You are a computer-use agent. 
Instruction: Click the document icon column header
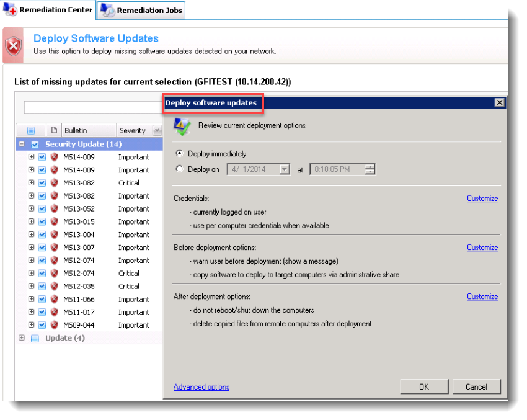(54, 130)
